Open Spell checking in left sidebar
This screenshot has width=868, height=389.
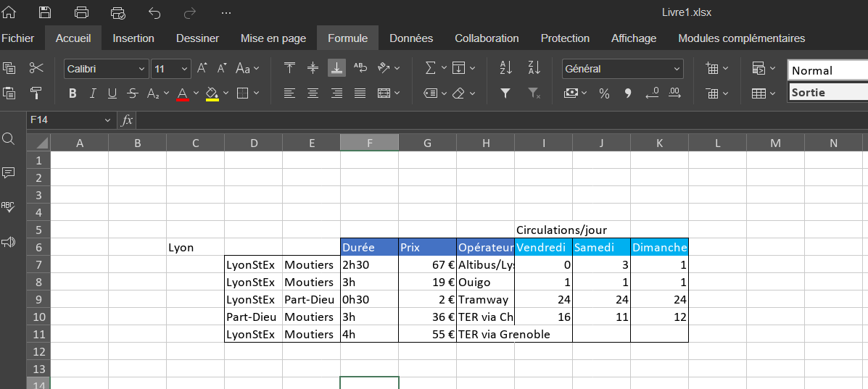tap(8, 207)
